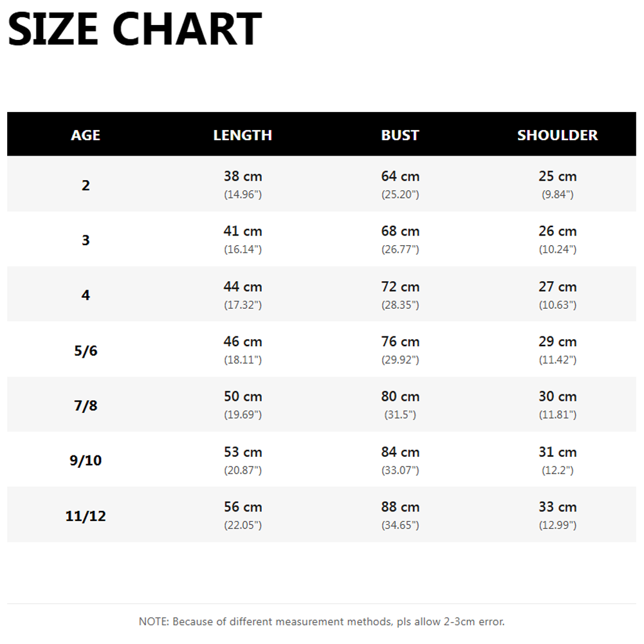Click the age 4 row label
The height and width of the screenshot is (644, 644).
[x=86, y=295]
